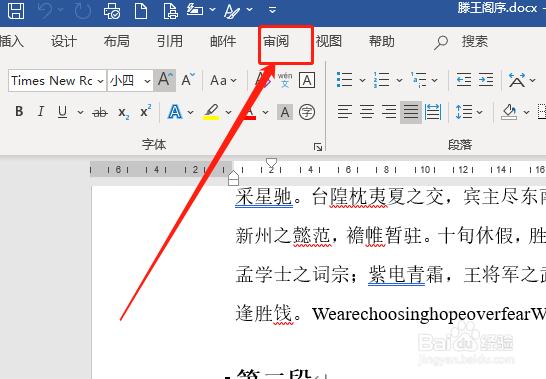Viewport: 546px width, 379px height.
Task: Apply yellow text highlight color
Action: click(x=211, y=112)
